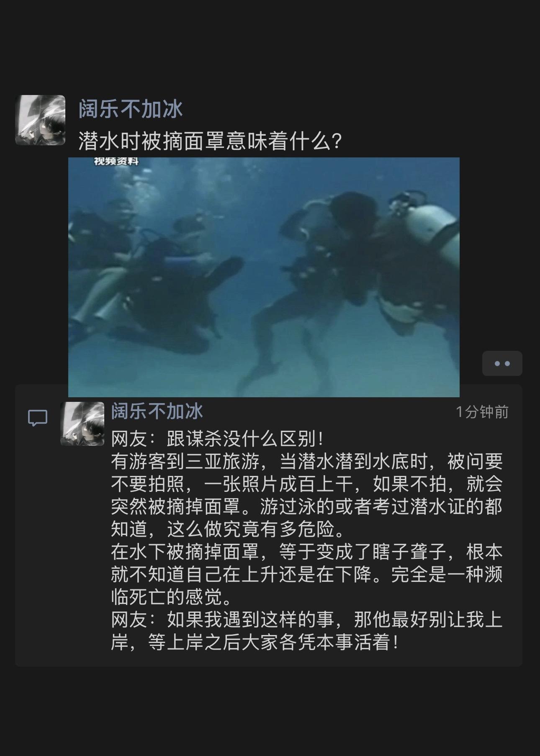Click the 1分钟前 timestamp

(482, 412)
